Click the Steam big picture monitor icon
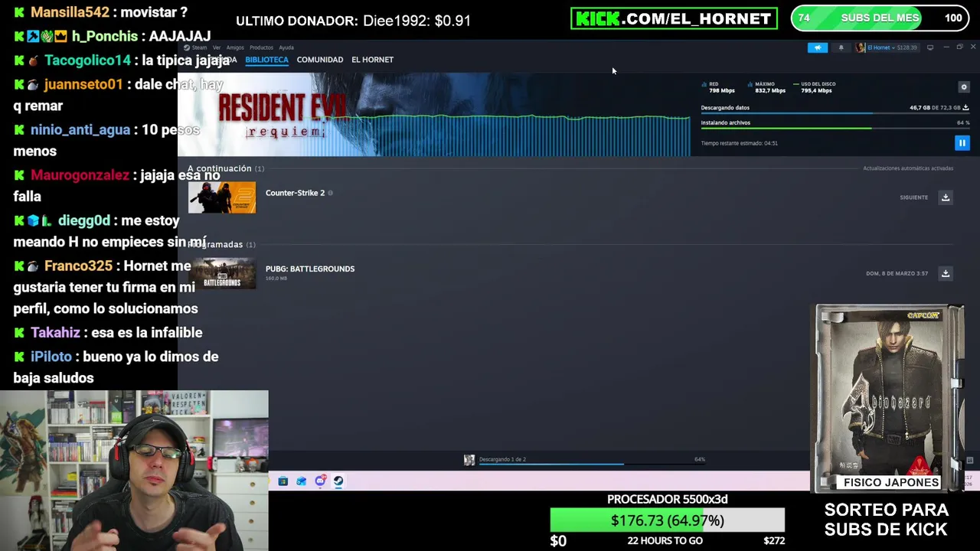Screen dimensions: 980x551 (930, 47)
